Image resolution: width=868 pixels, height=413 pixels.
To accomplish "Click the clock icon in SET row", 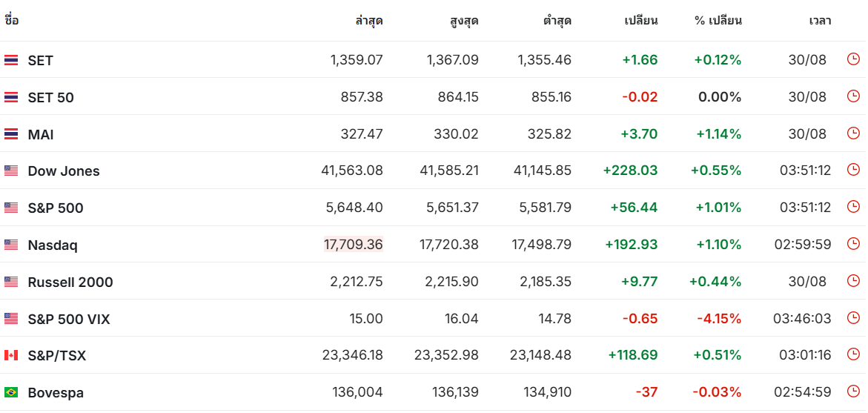I will coord(853,59).
